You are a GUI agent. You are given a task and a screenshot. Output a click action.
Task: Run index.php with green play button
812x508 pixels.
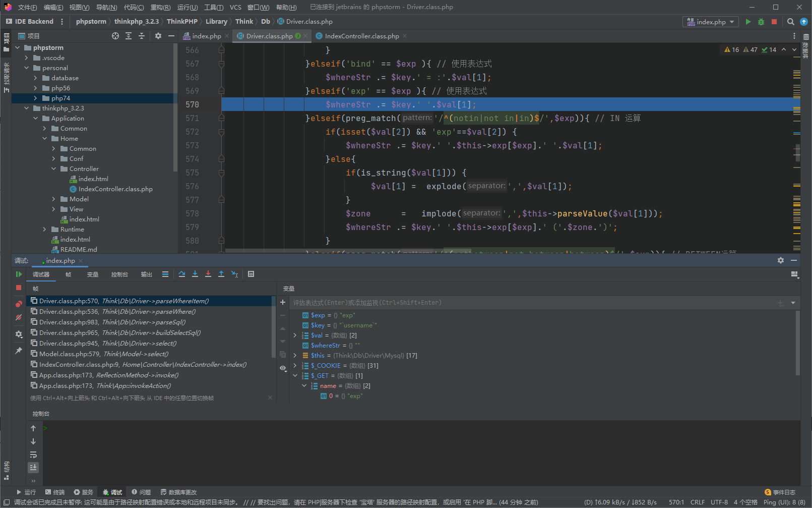tap(748, 22)
